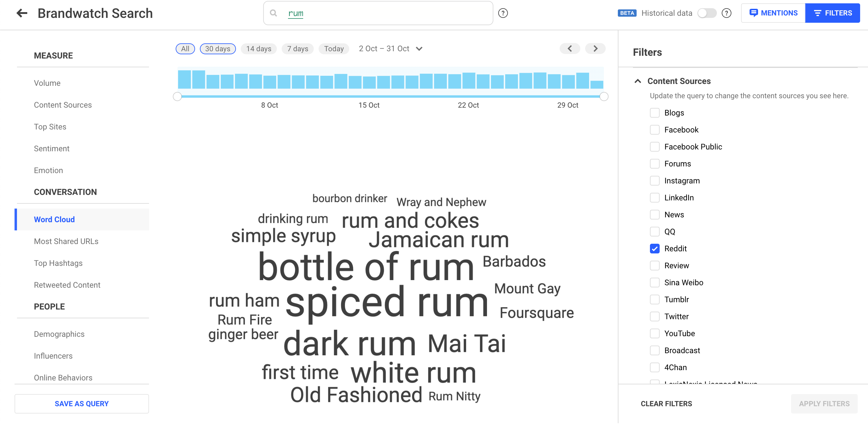The height and width of the screenshot is (425, 868).
Task: Click SAVE AS QUERY
Action: coord(81,404)
